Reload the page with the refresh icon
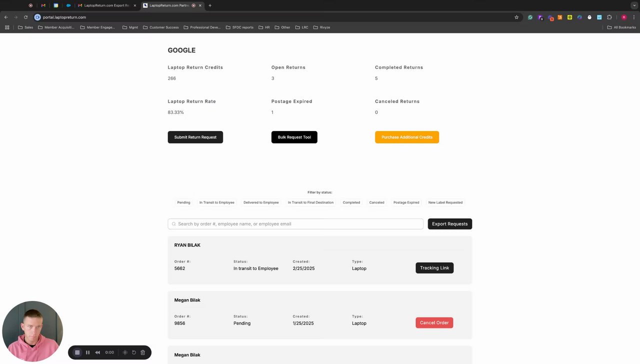The height and width of the screenshot is (364, 640). pos(25,17)
